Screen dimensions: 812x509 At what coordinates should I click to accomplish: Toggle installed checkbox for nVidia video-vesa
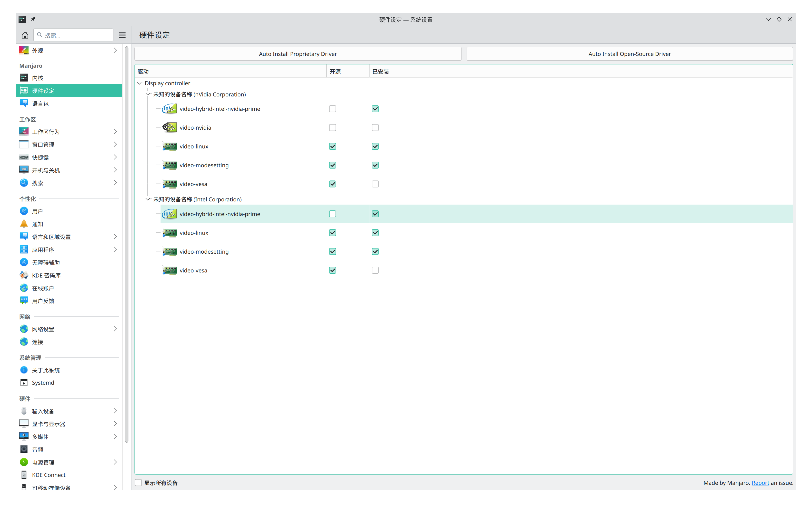tap(375, 184)
